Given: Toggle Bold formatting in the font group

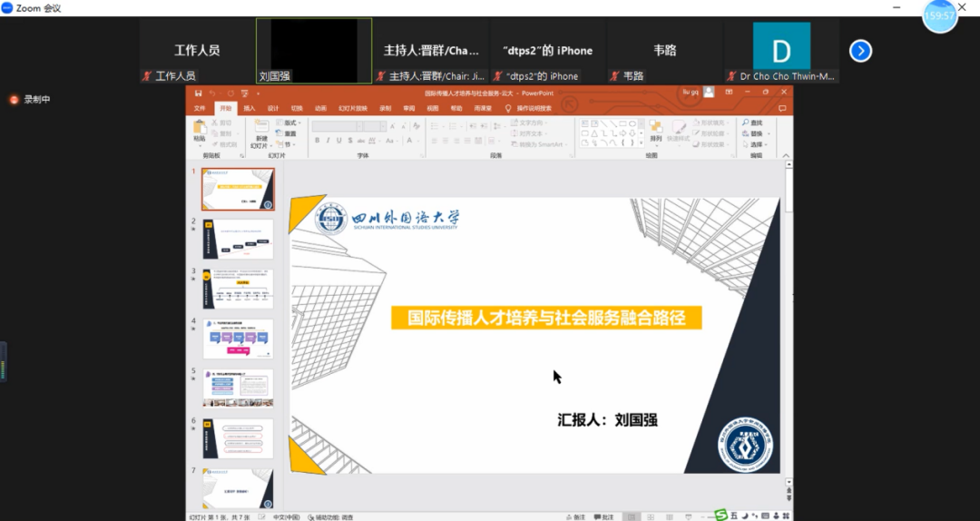Looking at the screenshot, I should [x=315, y=141].
